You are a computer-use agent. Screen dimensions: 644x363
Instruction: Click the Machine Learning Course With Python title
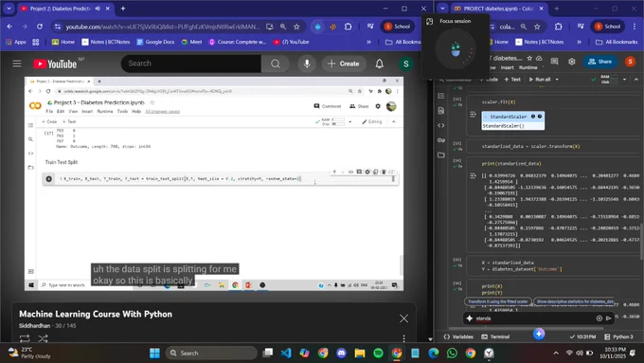coord(96,314)
